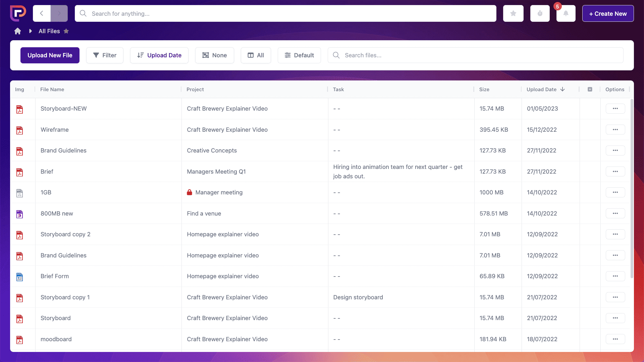Viewport: 644px width, 362px height.
Task: Open the None grouping dropdown
Action: 214,55
